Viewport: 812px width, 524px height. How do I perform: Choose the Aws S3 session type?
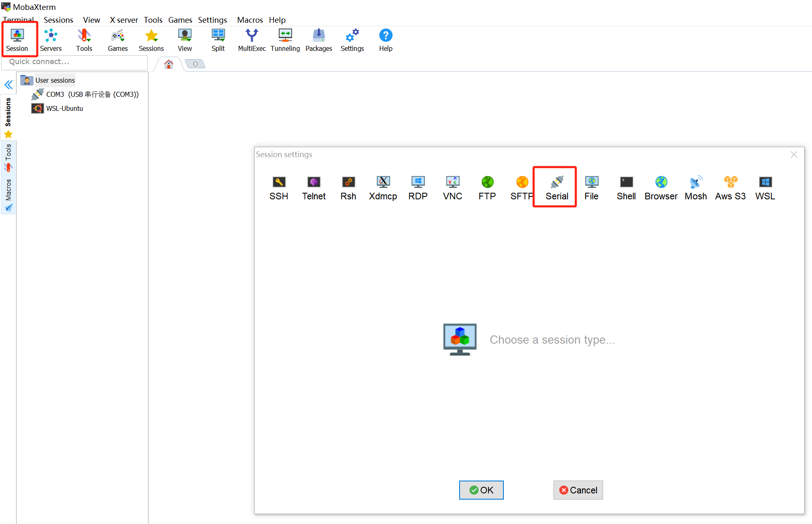pos(731,188)
